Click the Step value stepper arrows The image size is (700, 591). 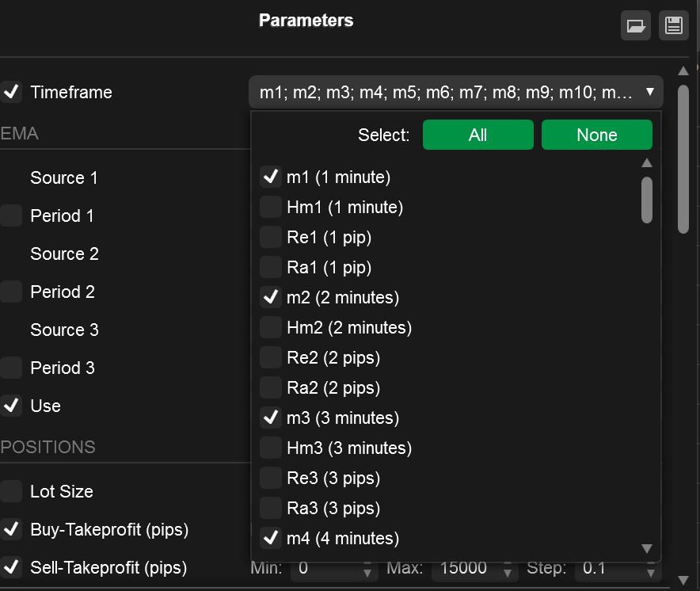point(651,568)
